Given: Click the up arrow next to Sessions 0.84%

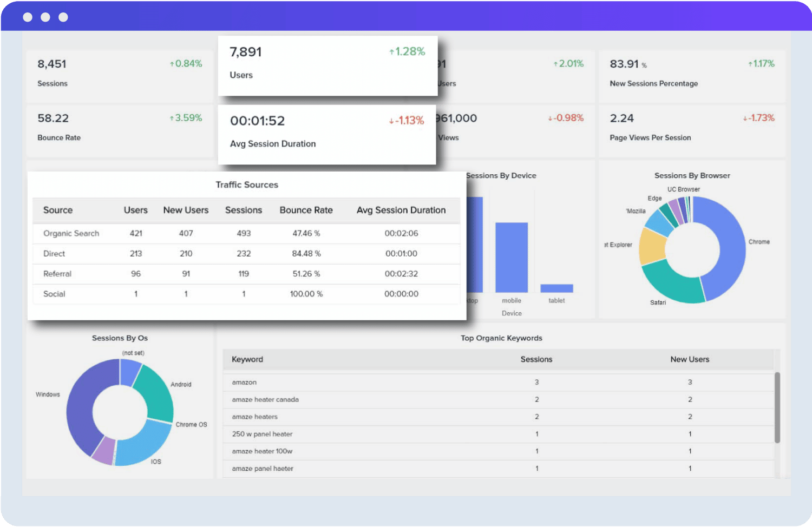Looking at the screenshot, I should coord(172,63).
